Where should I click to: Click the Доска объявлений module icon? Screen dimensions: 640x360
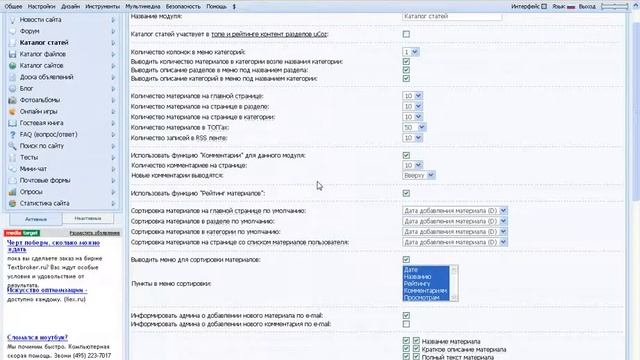13,77
